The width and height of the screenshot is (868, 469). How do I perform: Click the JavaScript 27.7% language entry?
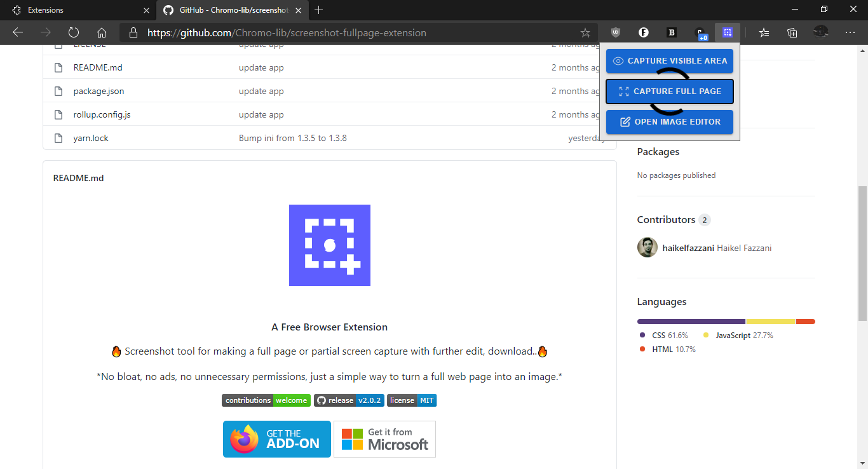point(738,335)
